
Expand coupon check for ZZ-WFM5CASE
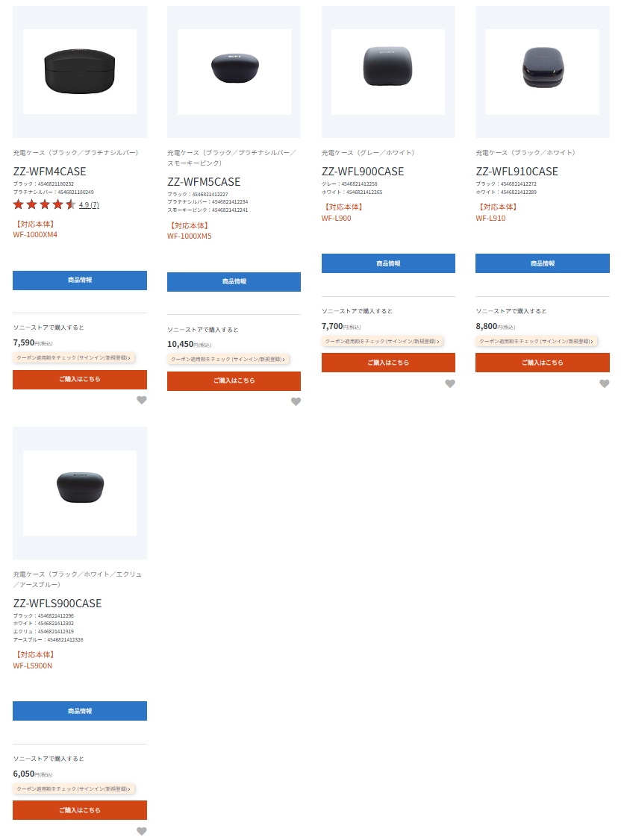[x=228, y=360]
